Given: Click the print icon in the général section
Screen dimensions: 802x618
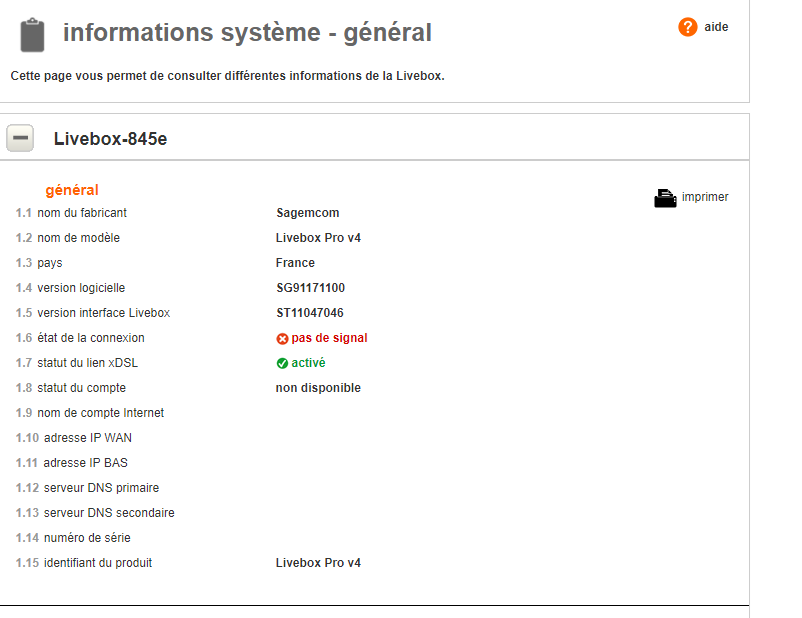Looking at the screenshot, I should (x=664, y=196).
